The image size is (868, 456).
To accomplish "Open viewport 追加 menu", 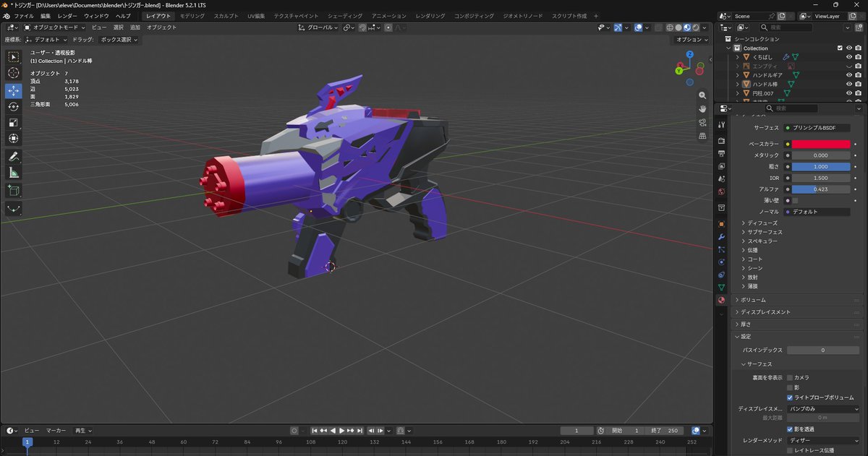I will pyautogui.click(x=135, y=27).
